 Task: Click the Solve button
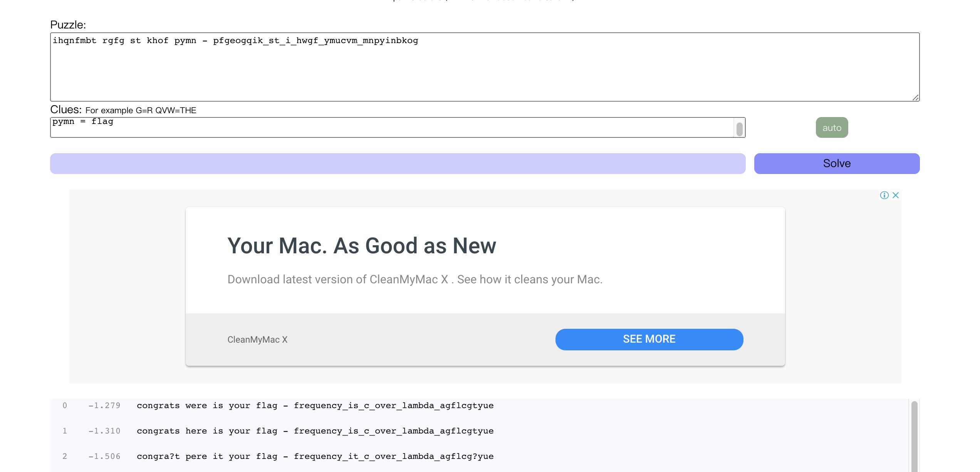click(x=837, y=164)
